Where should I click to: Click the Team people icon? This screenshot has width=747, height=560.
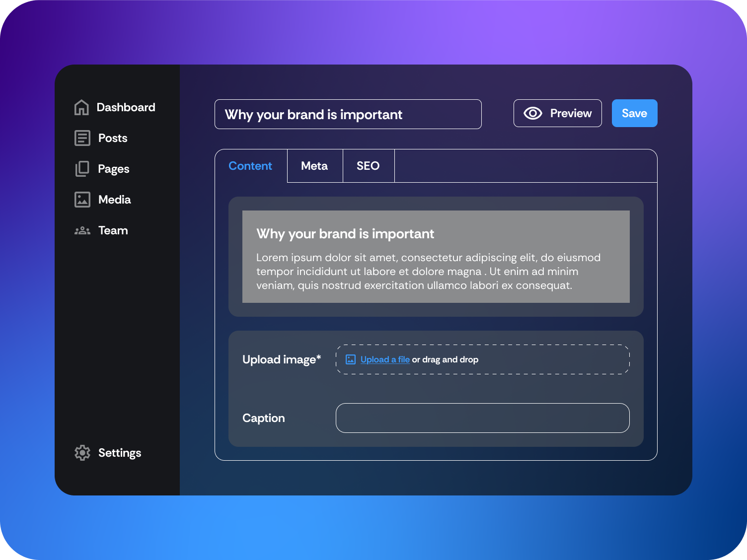(82, 231)
